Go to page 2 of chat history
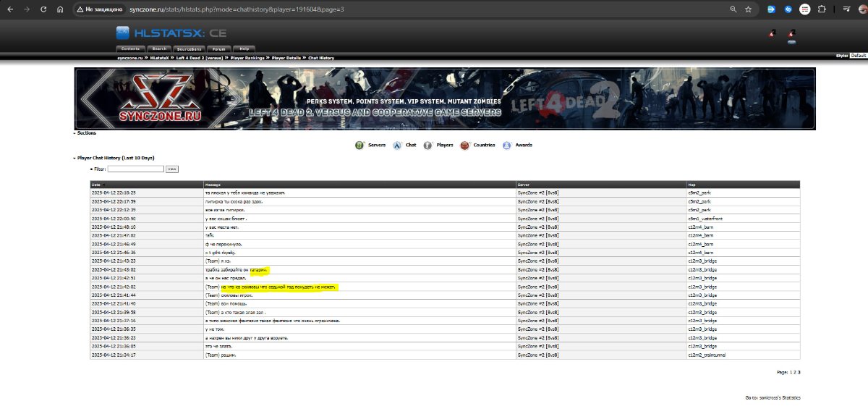The image size is (868, 409). tap(794, 372)
